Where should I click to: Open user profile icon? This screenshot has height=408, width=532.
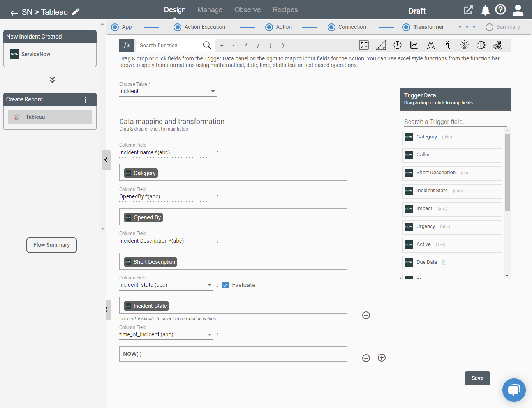point(518,10)
